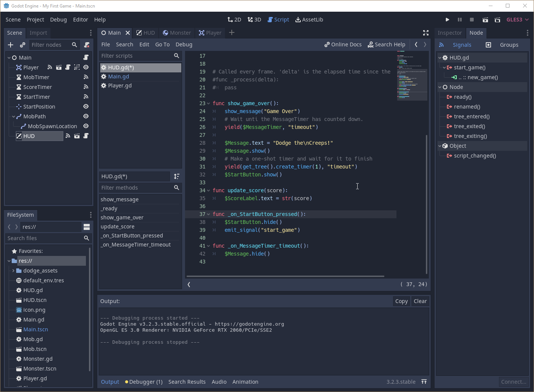This screenshot has width=534, height=392.
Task: Open Debugger (1) bottom panel
Action: click(x=144, y=382)
